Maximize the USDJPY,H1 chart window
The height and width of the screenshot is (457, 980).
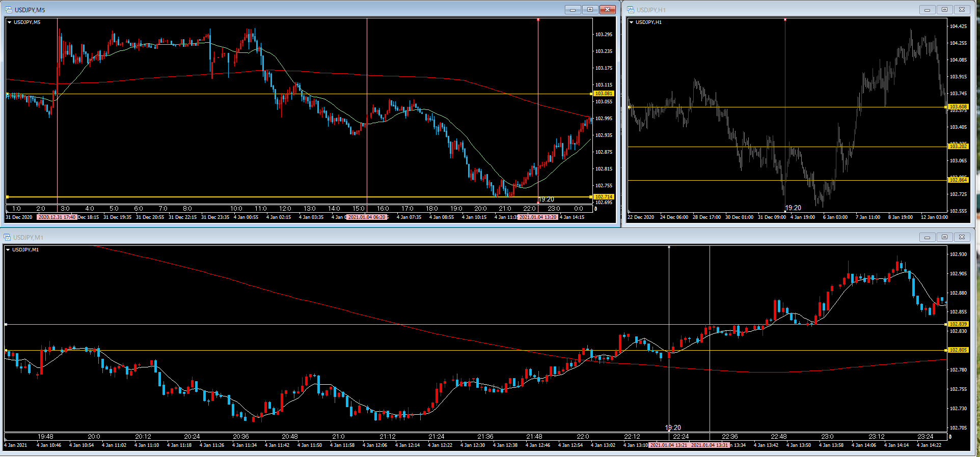click(x=944, y=10)
